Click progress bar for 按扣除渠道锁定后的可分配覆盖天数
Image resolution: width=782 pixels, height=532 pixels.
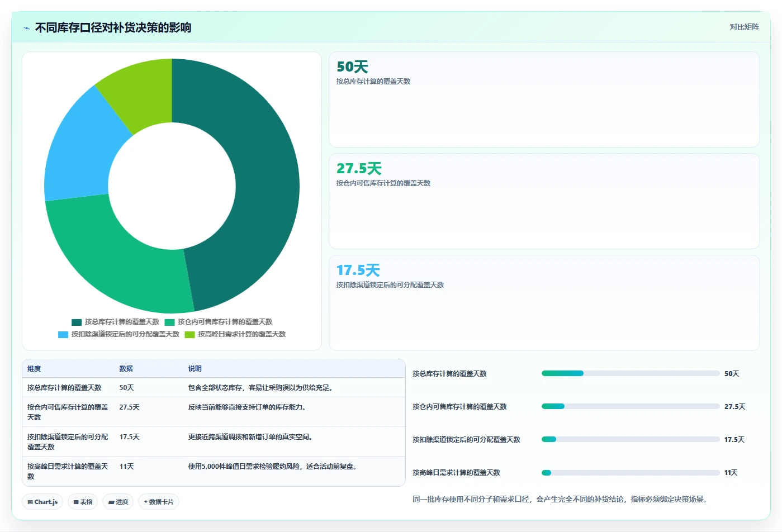click(631, 439)
